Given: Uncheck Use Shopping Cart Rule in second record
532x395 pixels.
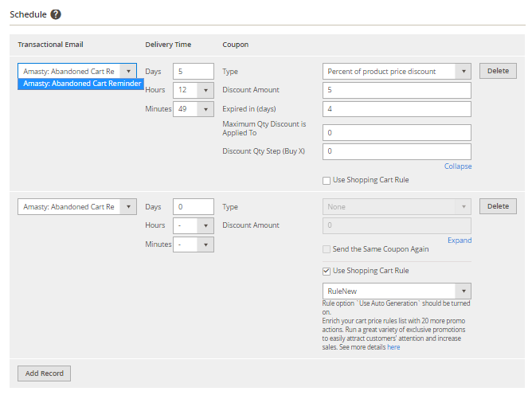Looking at the screenshot, I should tap(327, 271).
